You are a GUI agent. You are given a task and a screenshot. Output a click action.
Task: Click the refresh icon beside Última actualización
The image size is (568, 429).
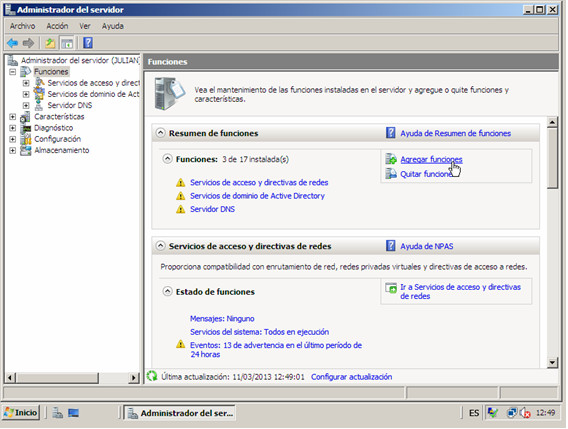tap(152, 376)
